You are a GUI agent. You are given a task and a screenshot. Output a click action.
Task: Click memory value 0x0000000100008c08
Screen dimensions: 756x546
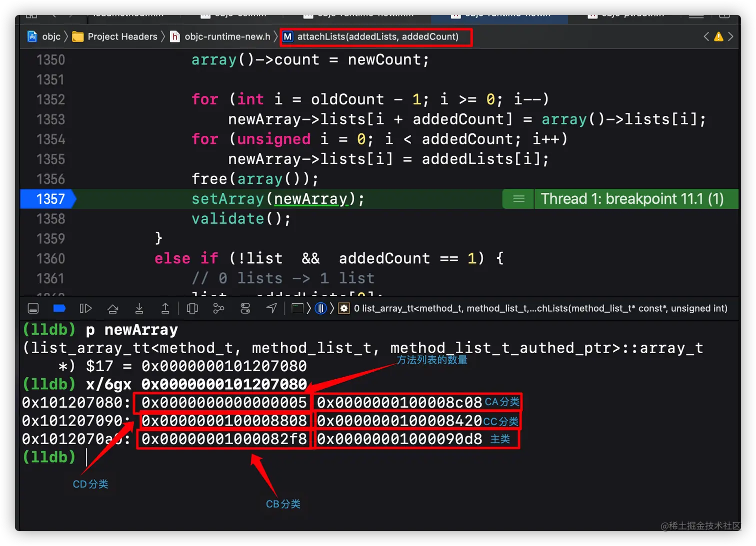(399, 403)
